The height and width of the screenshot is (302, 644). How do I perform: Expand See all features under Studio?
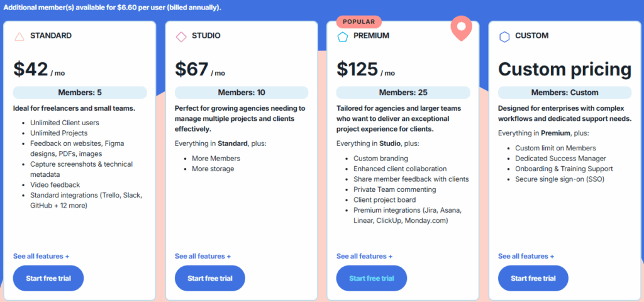click(203, 256)
